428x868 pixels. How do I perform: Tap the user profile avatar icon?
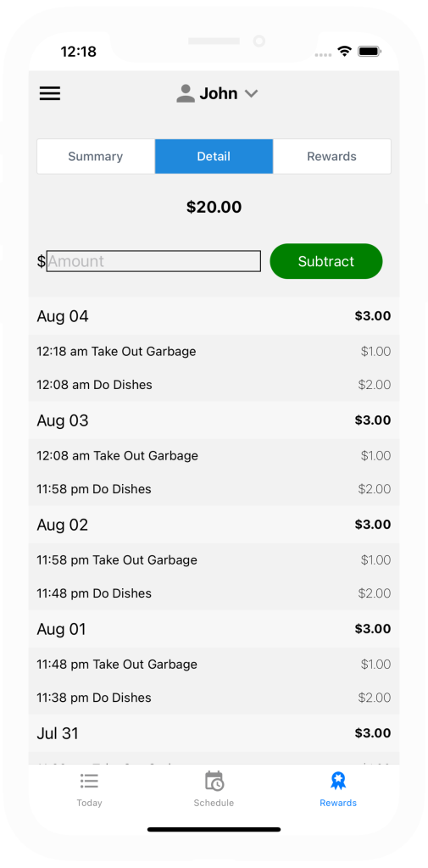(186, 93)
